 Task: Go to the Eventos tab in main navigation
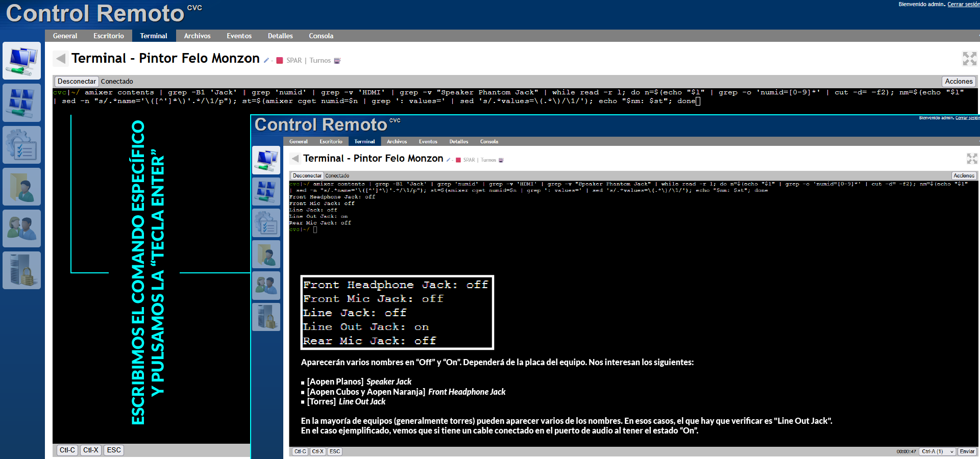point(239,36)
